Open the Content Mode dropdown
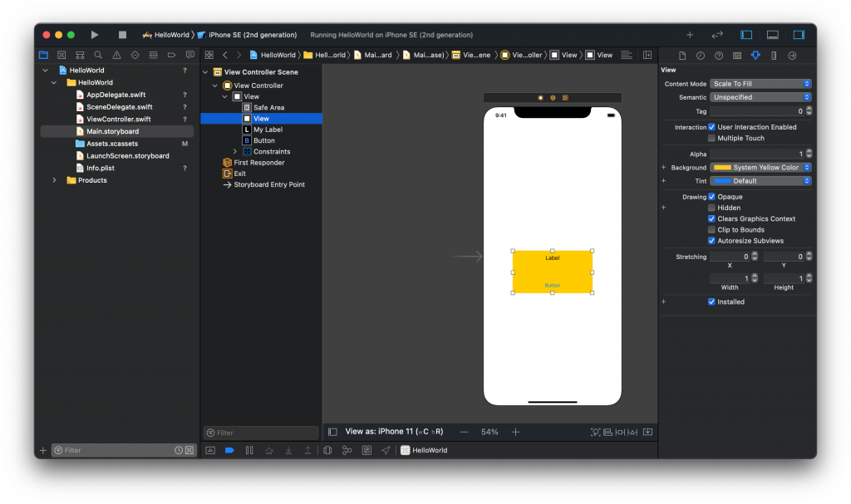851x504 pixels. point(760,84)
